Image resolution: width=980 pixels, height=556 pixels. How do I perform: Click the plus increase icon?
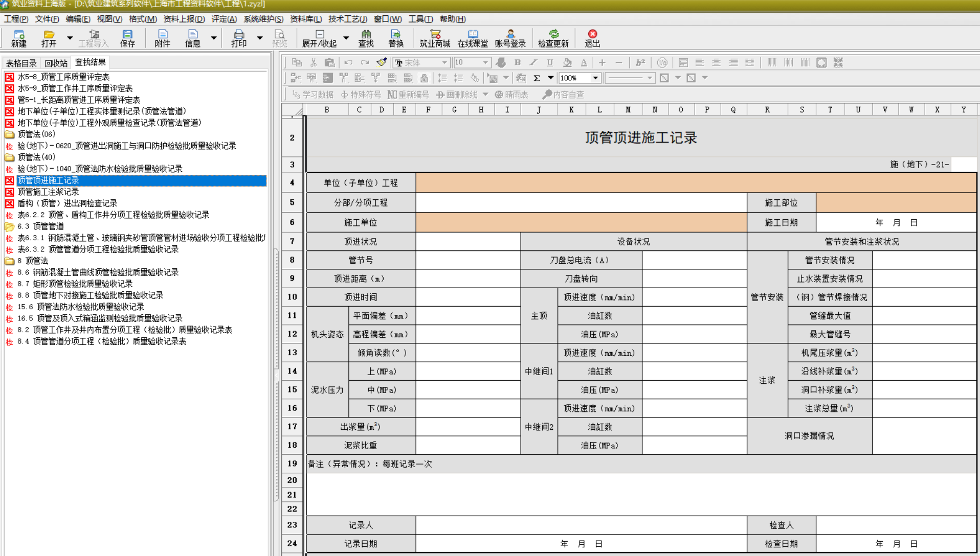click(x=602, y=62)
